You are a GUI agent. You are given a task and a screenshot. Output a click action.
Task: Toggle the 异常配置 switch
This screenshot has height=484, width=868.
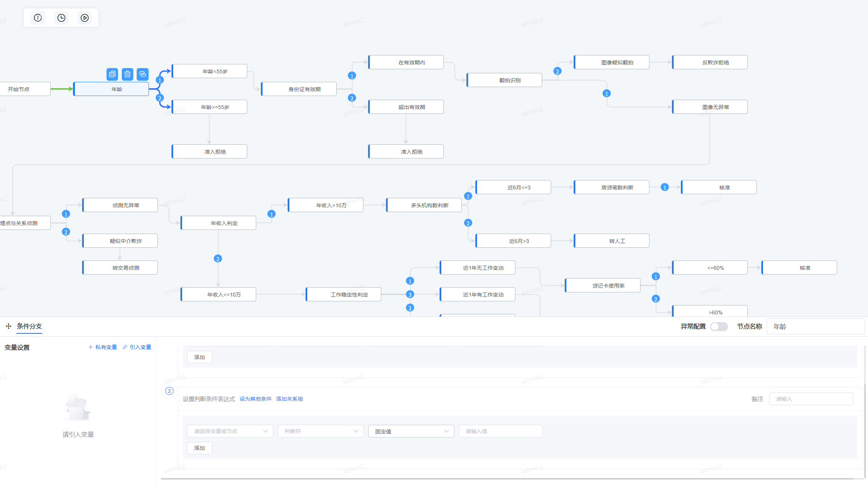tap(719, 326)
